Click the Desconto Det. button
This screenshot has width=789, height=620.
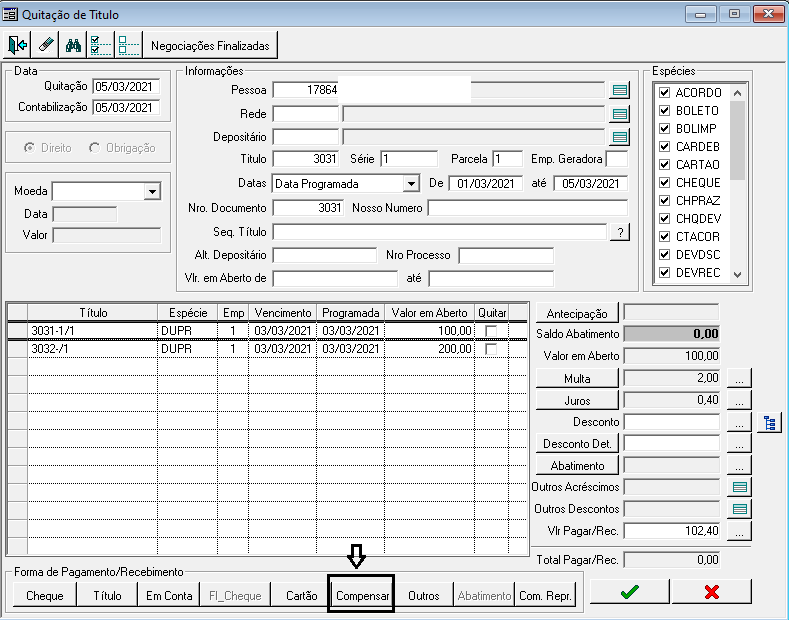coord(577,444)
